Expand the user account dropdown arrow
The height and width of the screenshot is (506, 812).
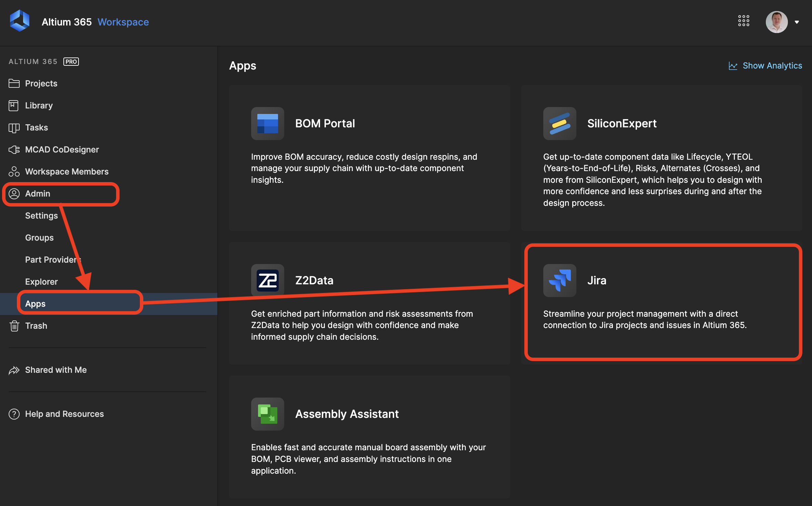point(796,22)
